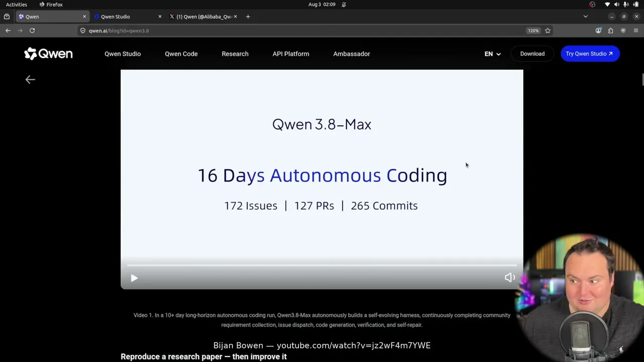
Task: Open the uBlock Origin extension icon
Action: coord(623,31)
